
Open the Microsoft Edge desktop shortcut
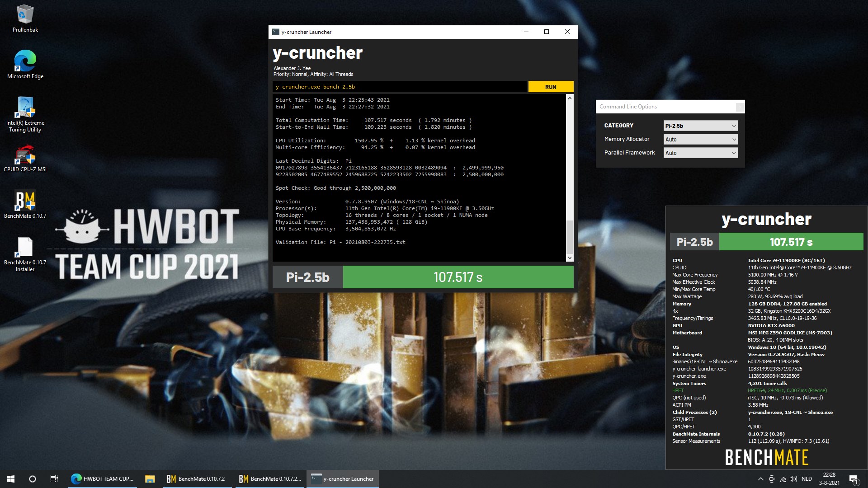point(25,65)
